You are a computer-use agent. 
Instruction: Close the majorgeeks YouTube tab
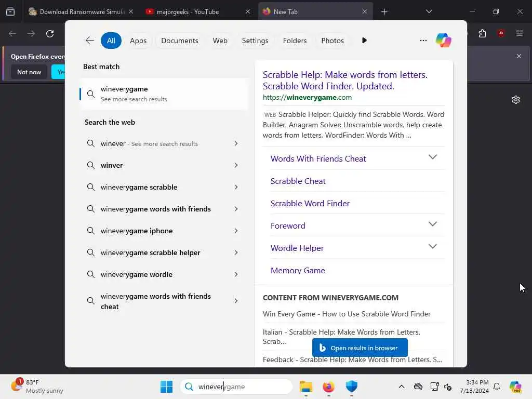pyautogui.click(x=248, y=11)
